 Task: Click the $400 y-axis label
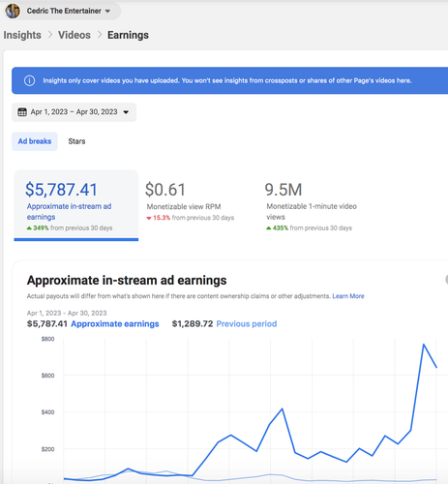47,412
